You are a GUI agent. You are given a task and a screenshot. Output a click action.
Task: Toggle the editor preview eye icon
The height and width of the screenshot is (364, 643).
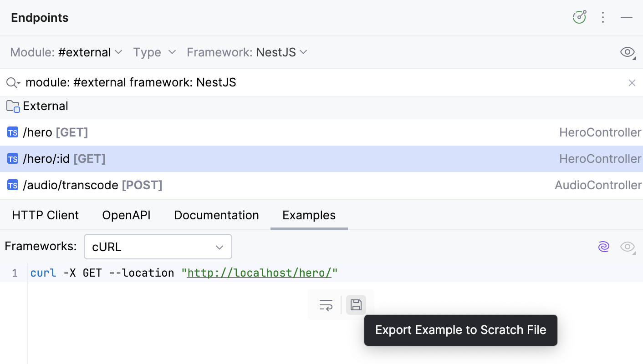click(x=628, y=247)
